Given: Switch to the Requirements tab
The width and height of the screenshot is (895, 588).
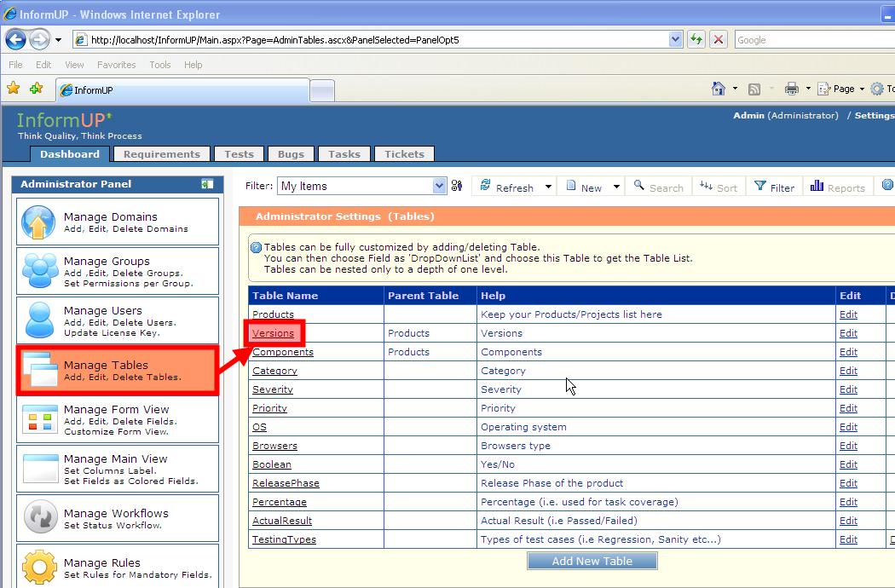Looking at the screenshot, I should click(161, 154).
